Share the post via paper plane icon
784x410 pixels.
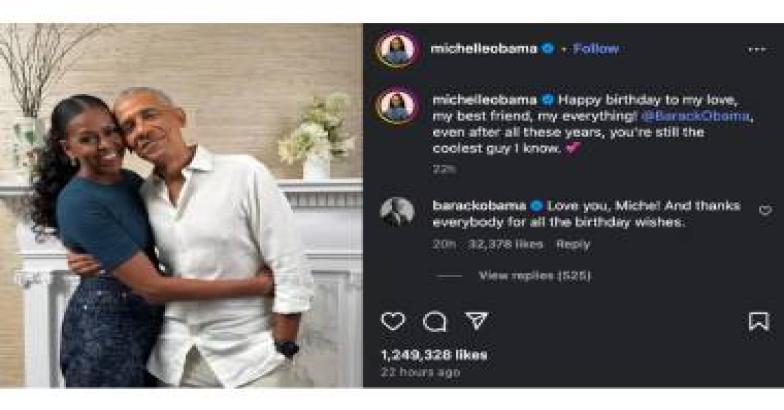[x=476, y=322]
